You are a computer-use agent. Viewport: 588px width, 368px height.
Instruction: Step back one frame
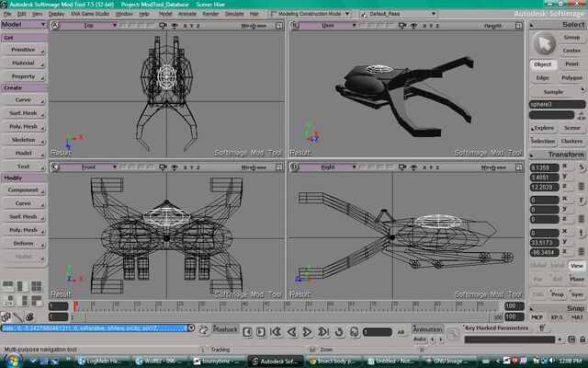247,332
